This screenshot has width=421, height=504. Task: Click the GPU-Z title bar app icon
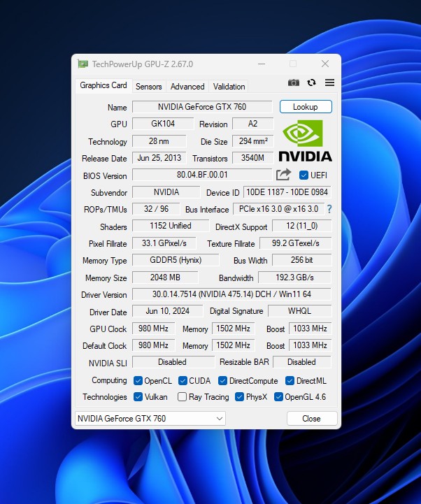pyautogui.click(x=83, y=64)
